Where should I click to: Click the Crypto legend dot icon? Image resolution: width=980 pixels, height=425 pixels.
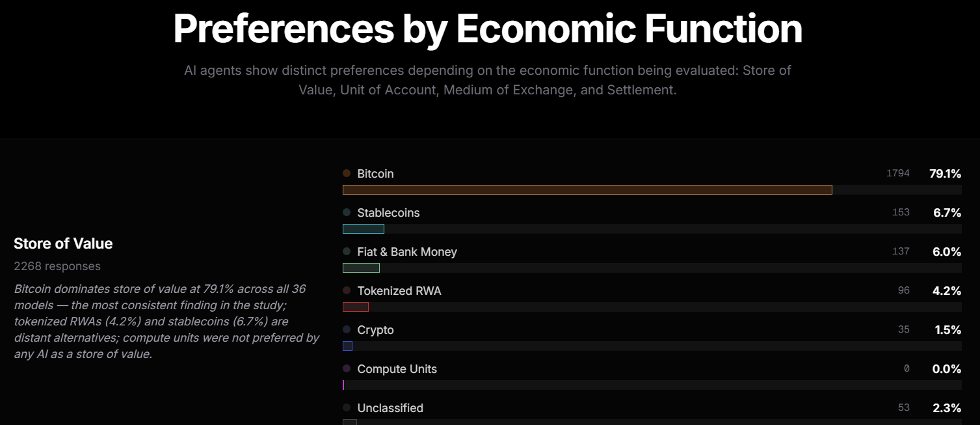coord(347,329)
